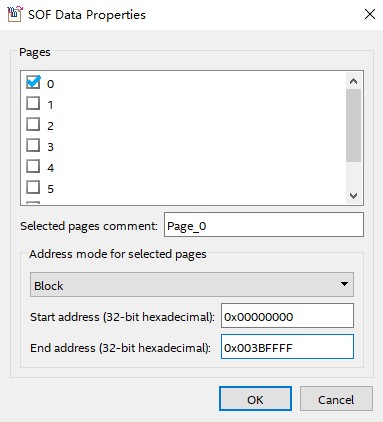Image resolution: width=383 pixels, height=422 pixels.
Task: Dismiss dialog with Cancel button
Action: pyautogui.click(x=336, y=399)
